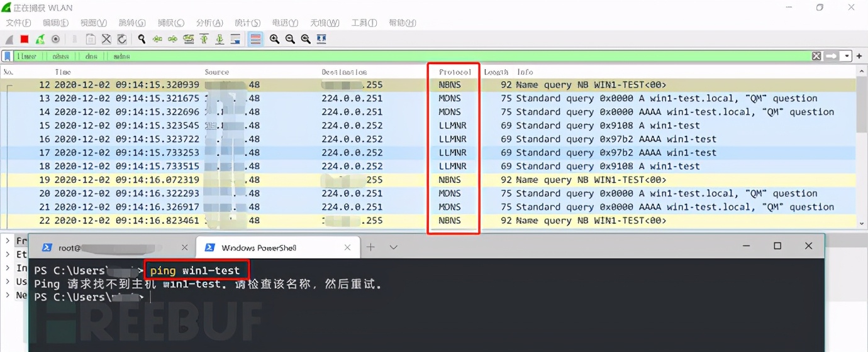The image size is (868, 352).
Task: Expand the In (Internet Protocol) detail row
Action: pyautogui.click(x=7, y=268)
